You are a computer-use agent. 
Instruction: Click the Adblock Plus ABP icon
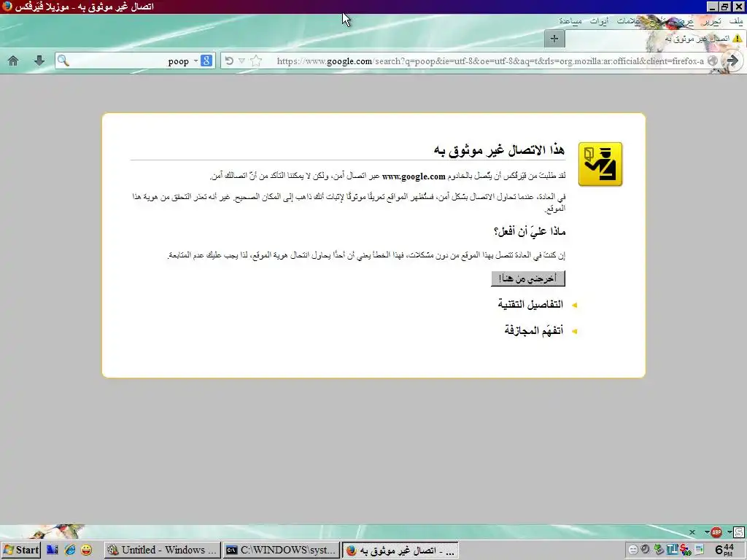pyautogui.click(x=716, y=532)
